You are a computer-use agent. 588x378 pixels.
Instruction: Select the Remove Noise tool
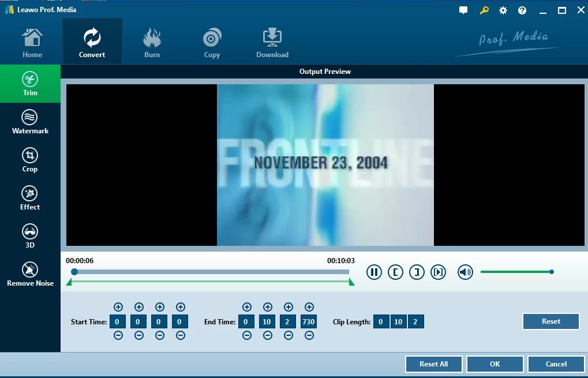30,275
